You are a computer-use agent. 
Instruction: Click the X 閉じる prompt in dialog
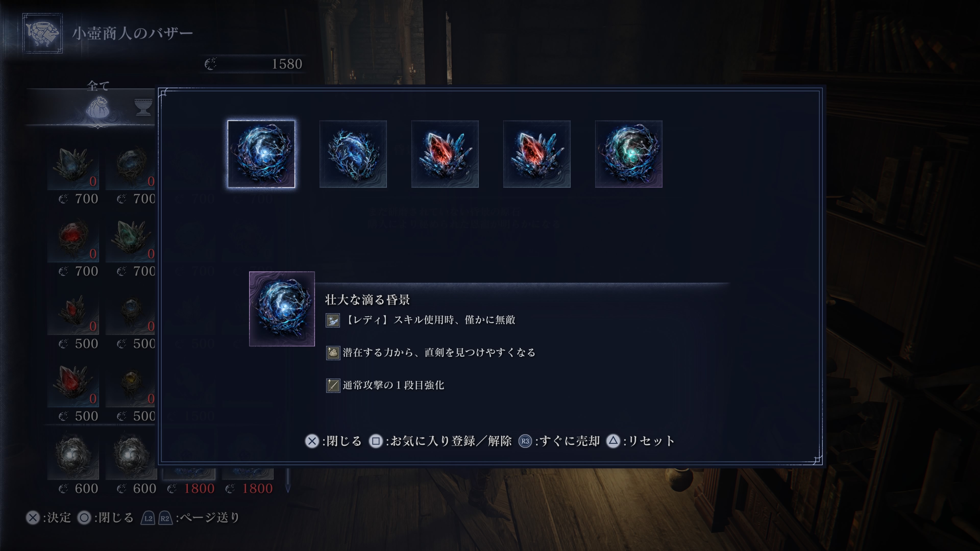tap(333, 441)
